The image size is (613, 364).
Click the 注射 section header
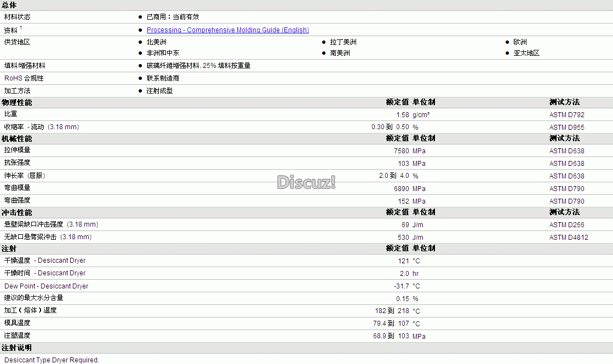[9, 249]
